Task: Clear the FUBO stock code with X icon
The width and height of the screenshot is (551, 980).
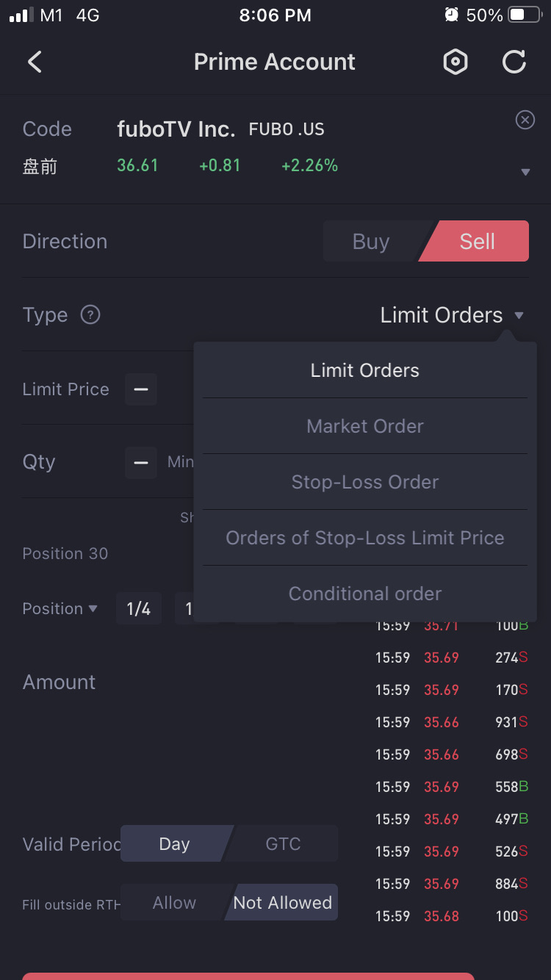Action: coord(525,120)
